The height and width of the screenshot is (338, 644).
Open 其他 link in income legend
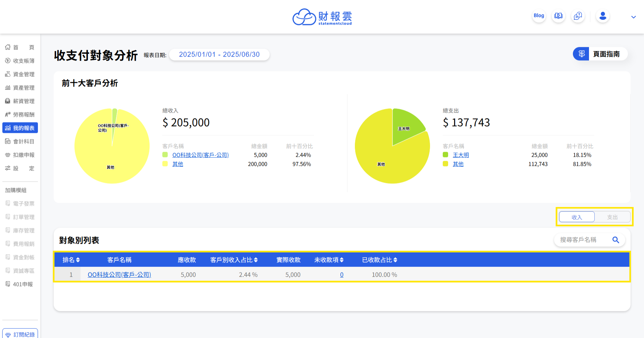point(178,164)
